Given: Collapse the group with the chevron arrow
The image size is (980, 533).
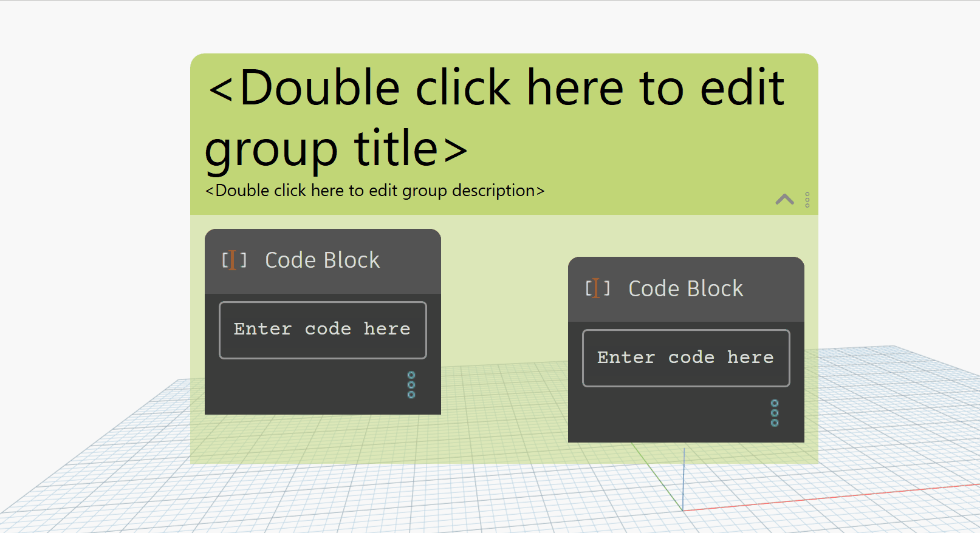Looking at the screenshot, I should pyautogui.click(x=784, y=199).
